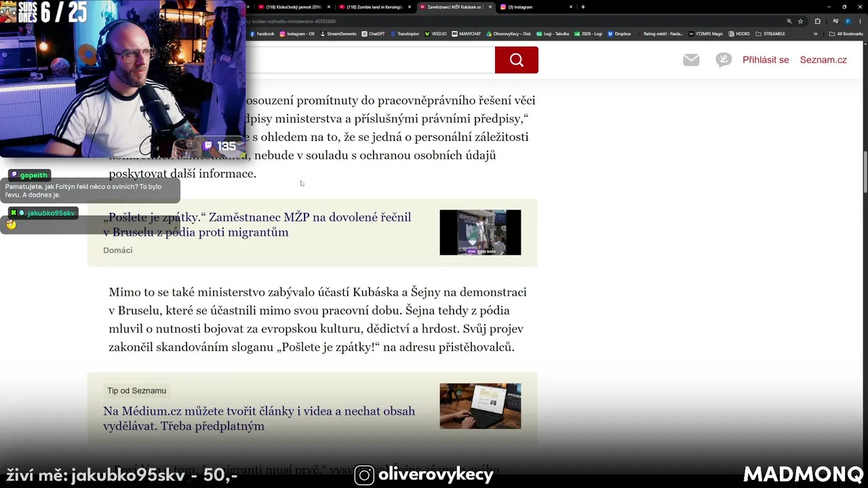Open the All Bookmarks folder
Screen dimensions: 868x488
click(846, 34)
